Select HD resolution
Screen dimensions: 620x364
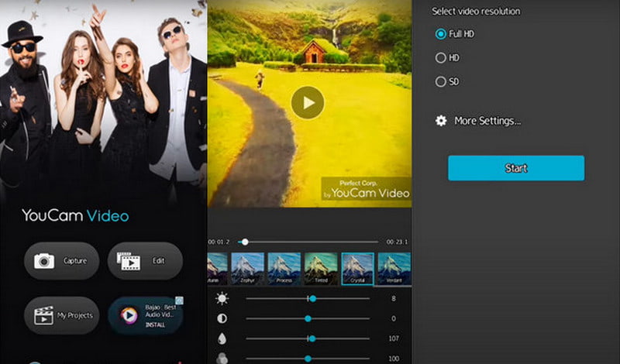tap(447, 58)
